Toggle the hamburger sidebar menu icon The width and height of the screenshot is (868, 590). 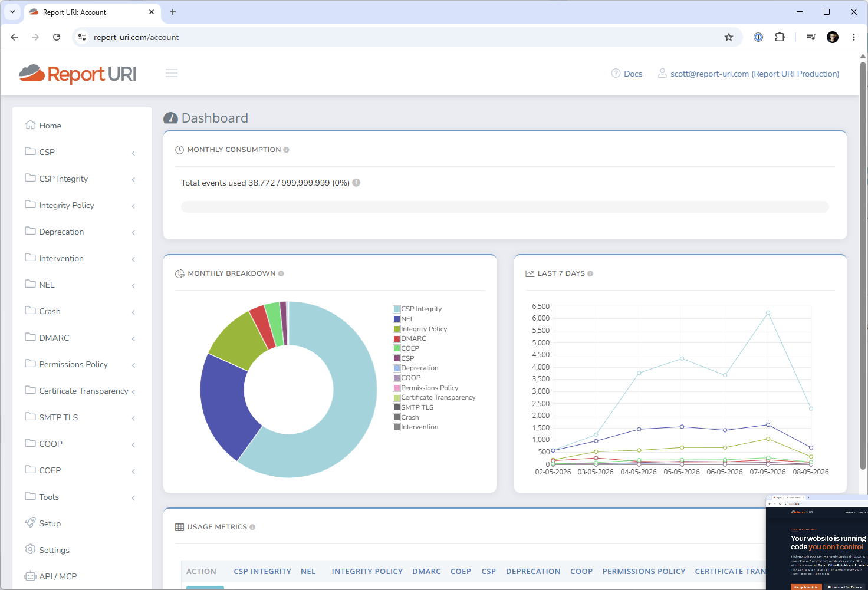pos(172,73)
